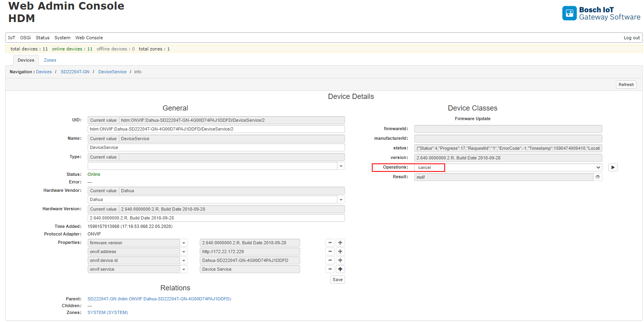Remove the firmware.version property with minus
The image size is (644, 322).
[330, 243]
